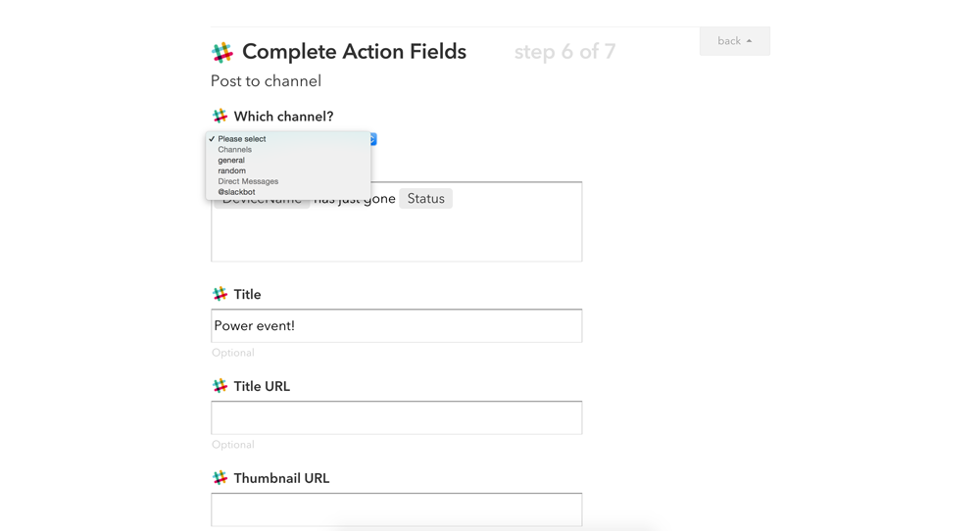The height and width of the screenshot is (531, 980).
Task: Choose the random channel from the list
Action: coord(232,171)
